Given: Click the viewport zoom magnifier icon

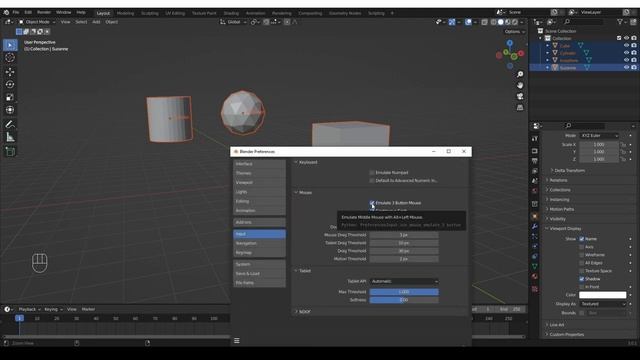Looking at the screenshot, I should point(520,74).
